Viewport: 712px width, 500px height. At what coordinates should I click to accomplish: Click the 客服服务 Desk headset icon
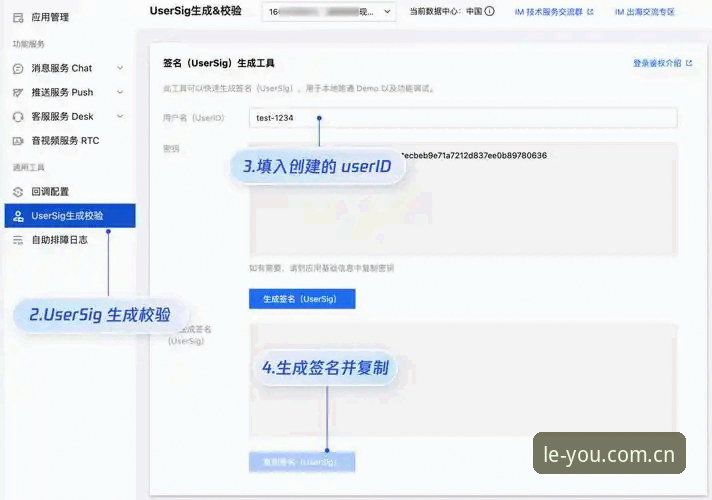click(x=18, y=117)
